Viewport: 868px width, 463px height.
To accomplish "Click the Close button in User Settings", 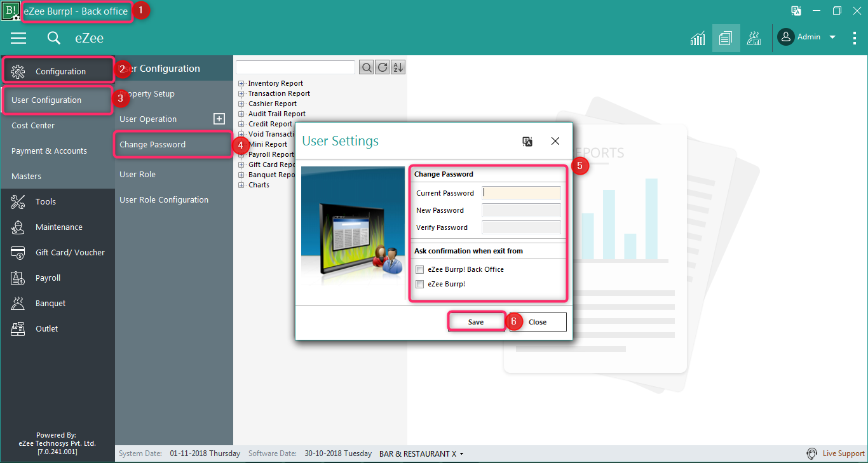I will tap(538, 322).
